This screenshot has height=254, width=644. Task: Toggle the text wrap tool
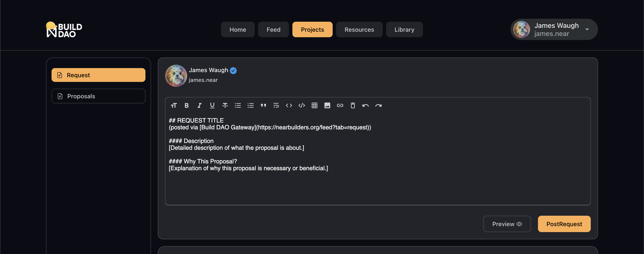(x=276, y=105)
